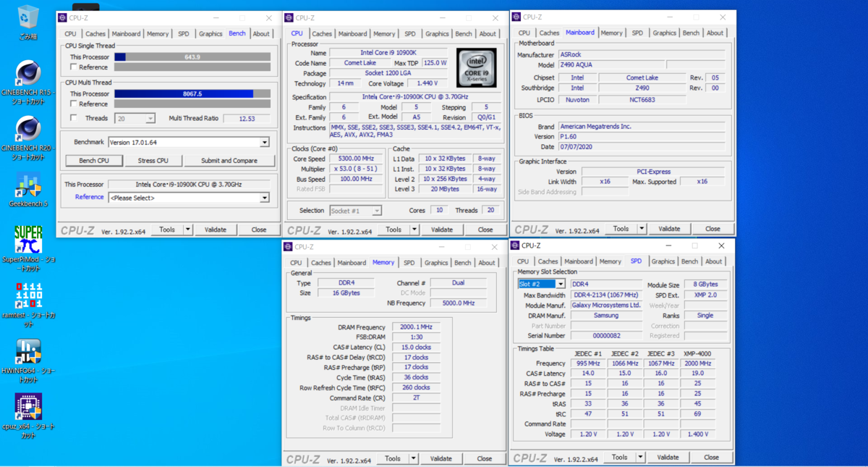Click the 16 GBytes memory size field
This screenshot has height=467, width=868.
pos(346,293)
